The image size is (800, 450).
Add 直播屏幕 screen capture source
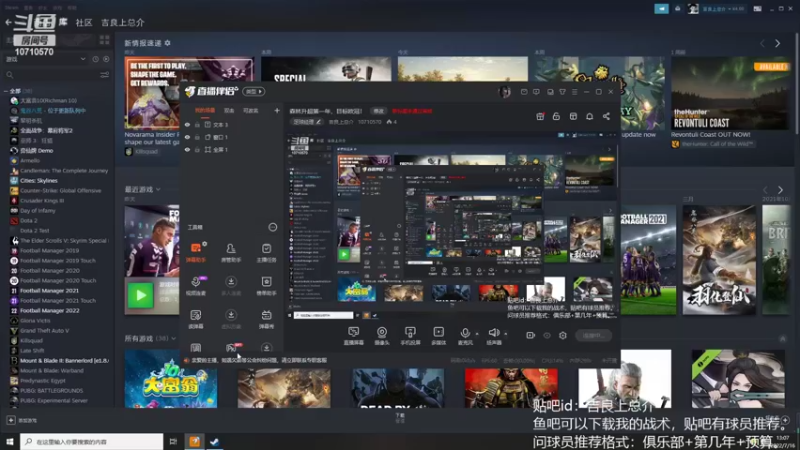pyautogui.click(x=353, y=336)
